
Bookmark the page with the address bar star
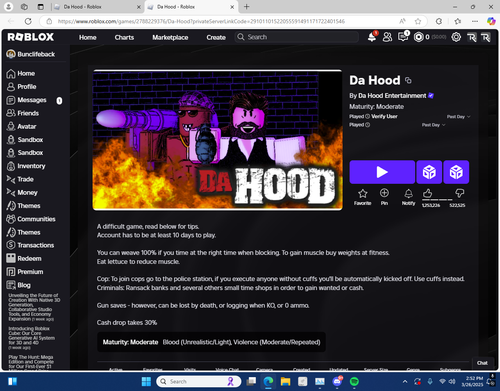[x=418, y=21]
